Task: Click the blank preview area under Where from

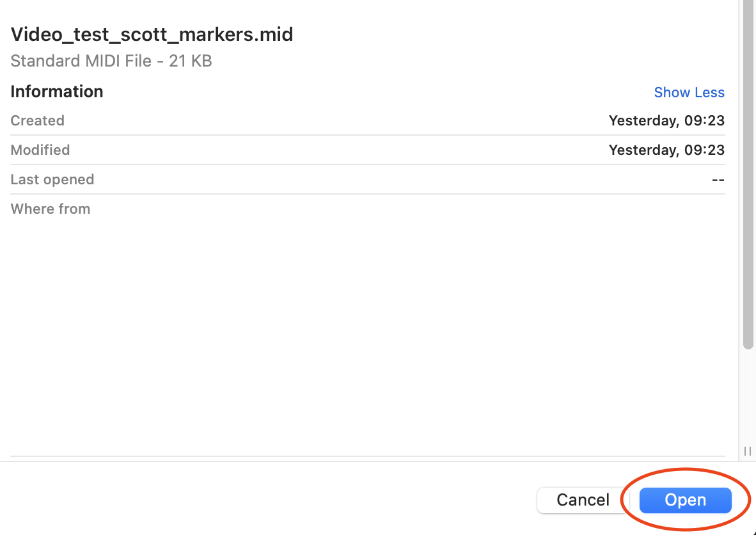Action: 368,333
